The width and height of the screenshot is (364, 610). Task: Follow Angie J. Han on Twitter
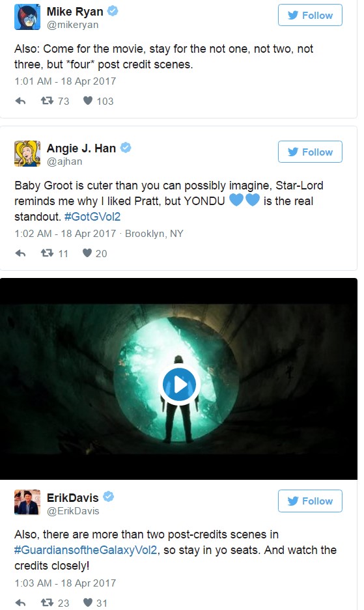[310, 152]
